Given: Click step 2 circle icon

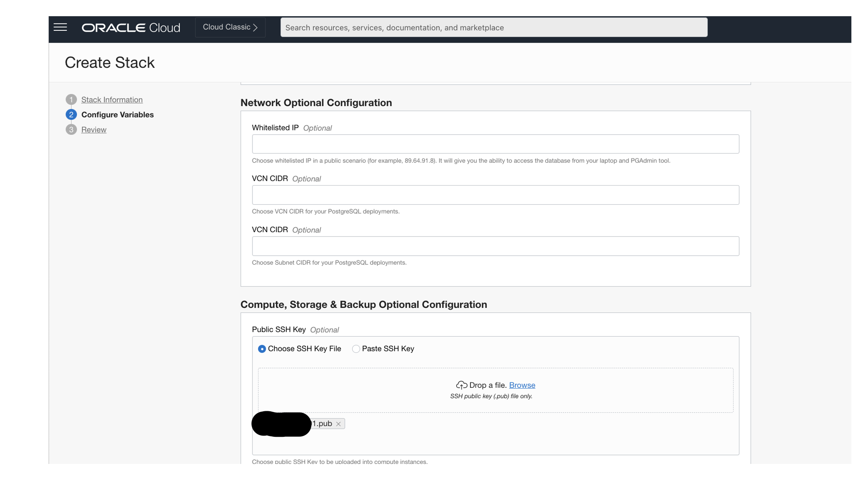Looking at the screenshot, I should [71, 115].
